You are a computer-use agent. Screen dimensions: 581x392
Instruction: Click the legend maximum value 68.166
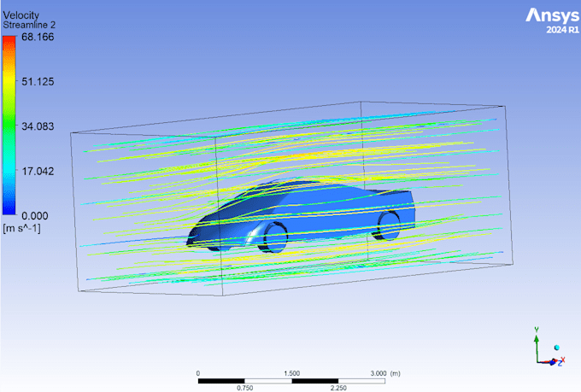(x=38, y=37)
